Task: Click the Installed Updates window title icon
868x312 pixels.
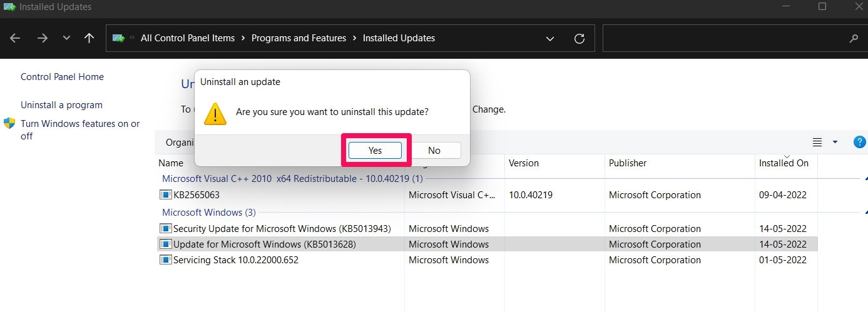Action: pos(9,7)
